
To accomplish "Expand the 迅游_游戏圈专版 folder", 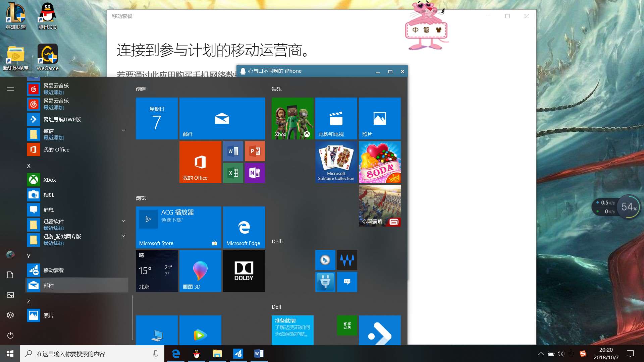I will (123, 236).
